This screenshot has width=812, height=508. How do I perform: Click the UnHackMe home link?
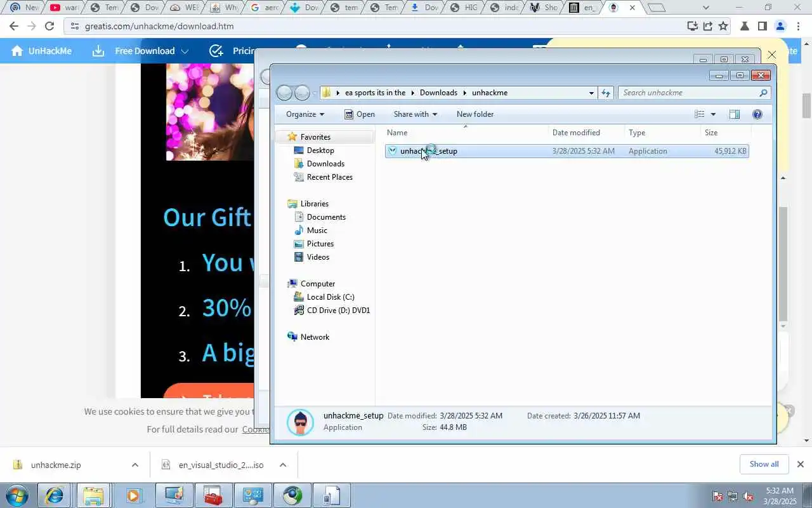tap(41, 51)
